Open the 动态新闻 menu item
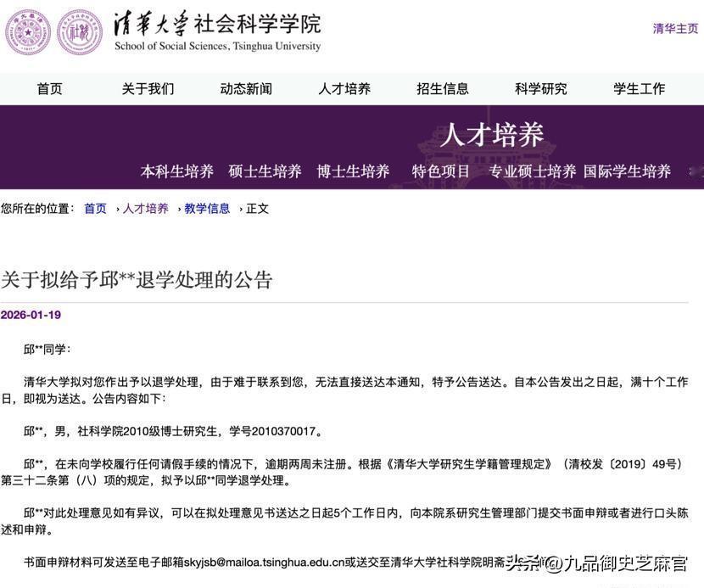The width and height of the screenshot is (704, 588). click(246, 89)
